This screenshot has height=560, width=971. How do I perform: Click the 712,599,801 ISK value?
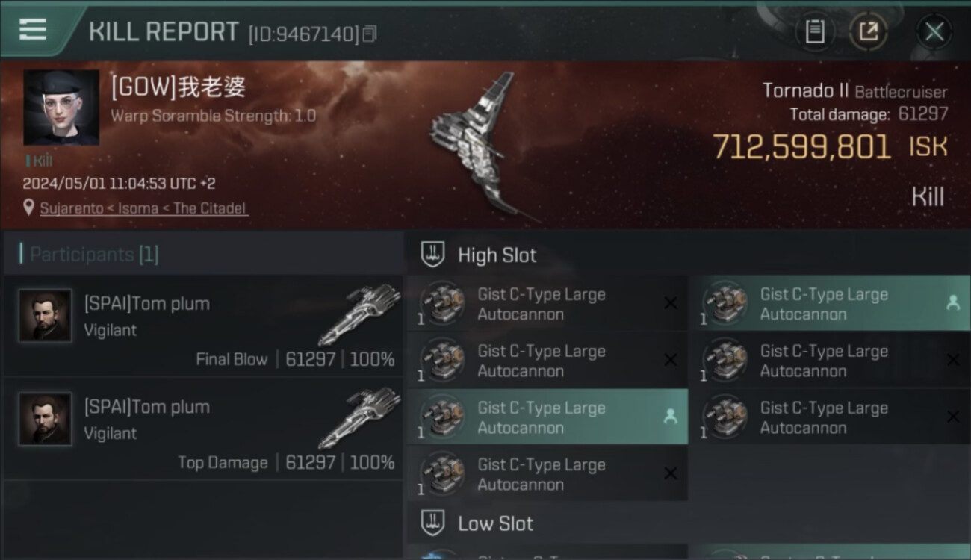point(801,147)
